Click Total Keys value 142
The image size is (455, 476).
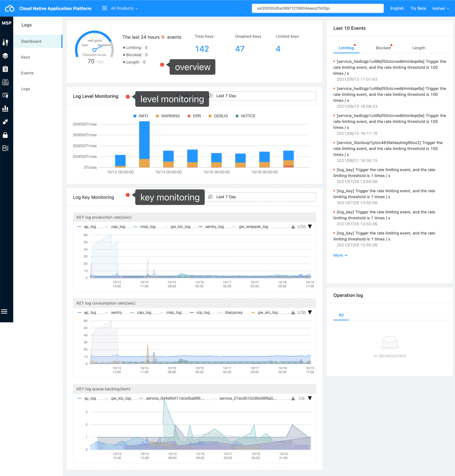202,49
